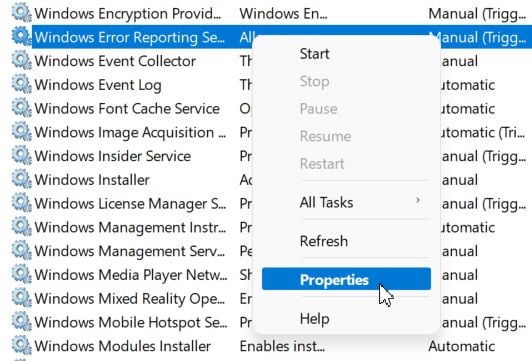The width and height of the screenshot is (532, 361).
Task: Click gear icon for Windows Insider Service
Action: point(22,156)
